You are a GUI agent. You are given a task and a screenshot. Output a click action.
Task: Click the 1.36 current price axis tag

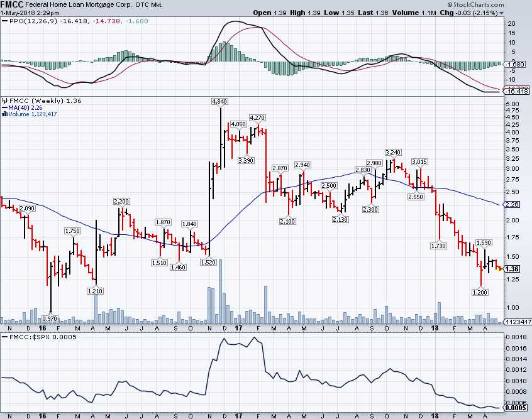click(x=511, y=269)
